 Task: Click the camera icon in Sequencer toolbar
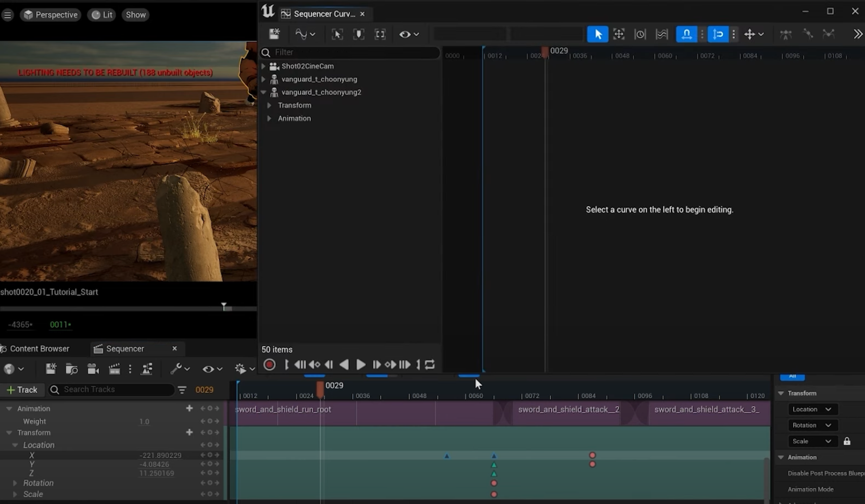(x=93, y=369)
